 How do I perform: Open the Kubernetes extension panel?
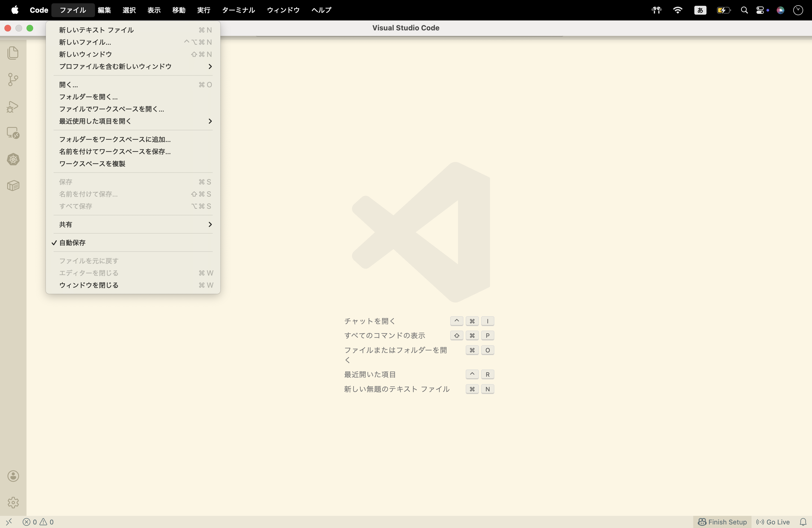[x=13, y=159]
